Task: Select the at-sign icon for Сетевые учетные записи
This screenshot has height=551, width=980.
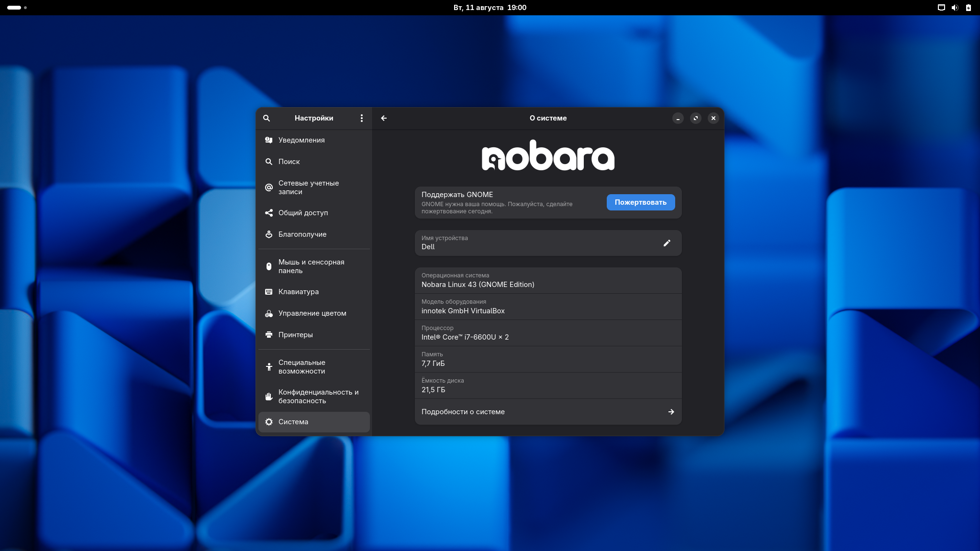Action: (269, 187)
